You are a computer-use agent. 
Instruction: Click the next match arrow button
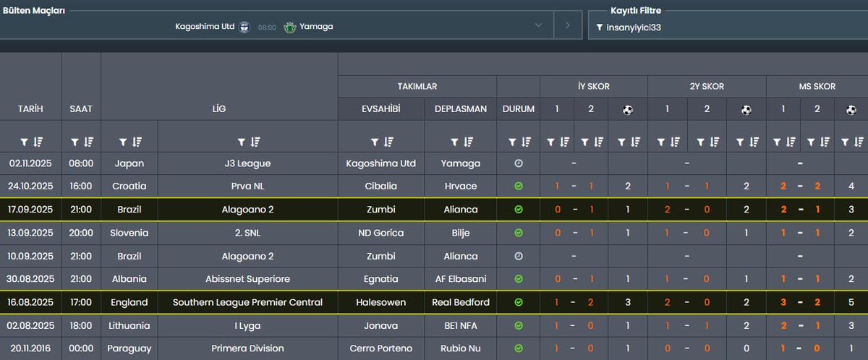568,25
